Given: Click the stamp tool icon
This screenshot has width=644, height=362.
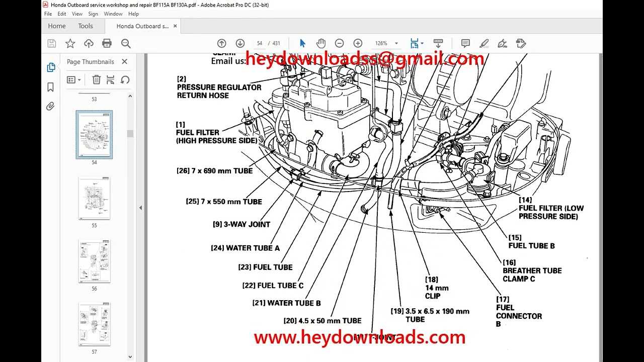Looking at the screenshot, I should click(x=521, y=43).
